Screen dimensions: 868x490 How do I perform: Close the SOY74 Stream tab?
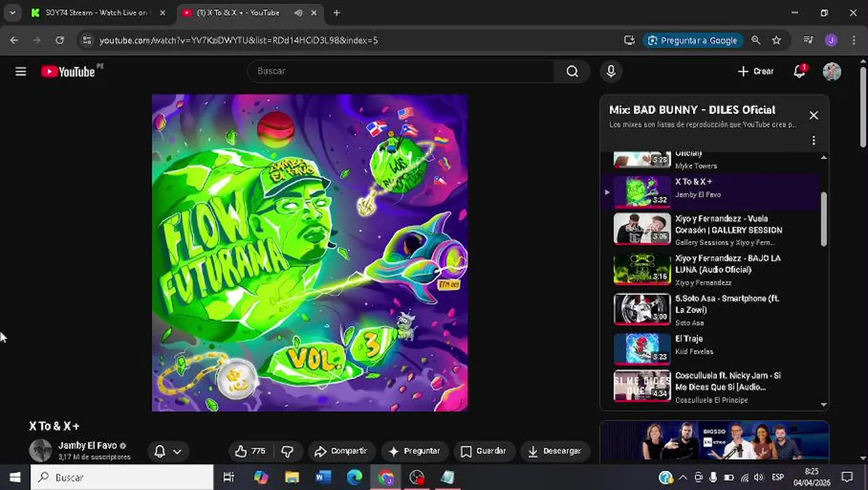162,13
